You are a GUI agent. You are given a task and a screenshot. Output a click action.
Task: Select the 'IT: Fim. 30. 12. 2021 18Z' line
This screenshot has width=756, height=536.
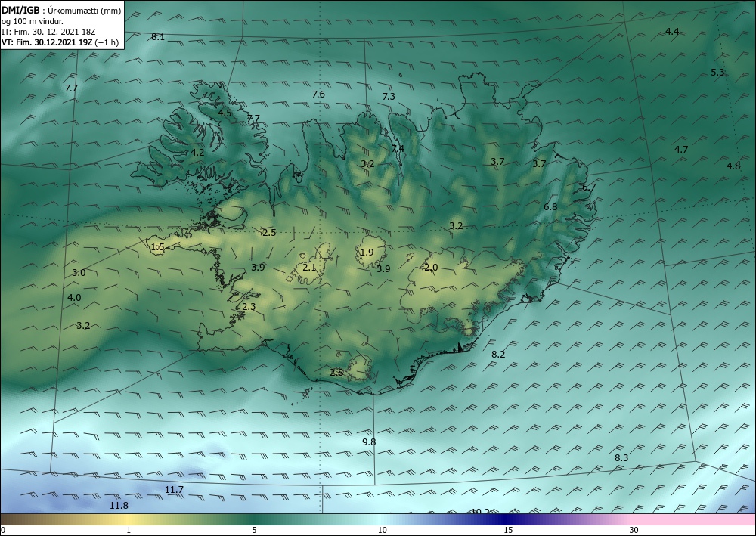pos(48,32)
